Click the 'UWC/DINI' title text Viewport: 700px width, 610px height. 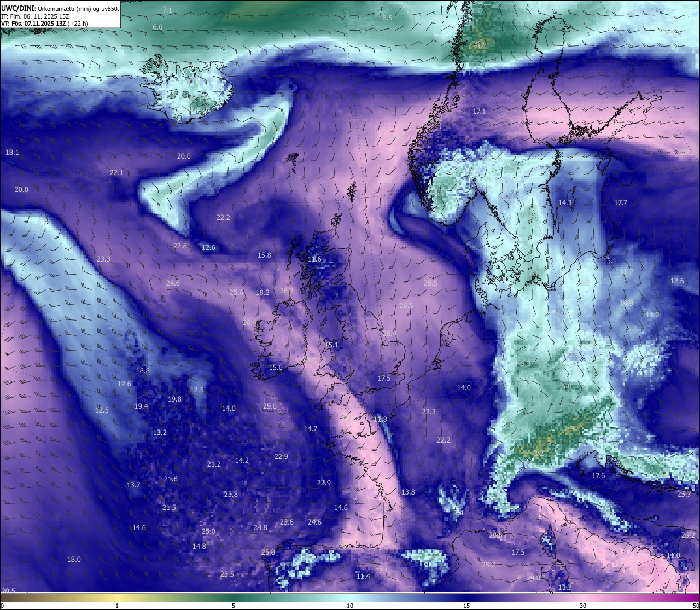point(17,8)
